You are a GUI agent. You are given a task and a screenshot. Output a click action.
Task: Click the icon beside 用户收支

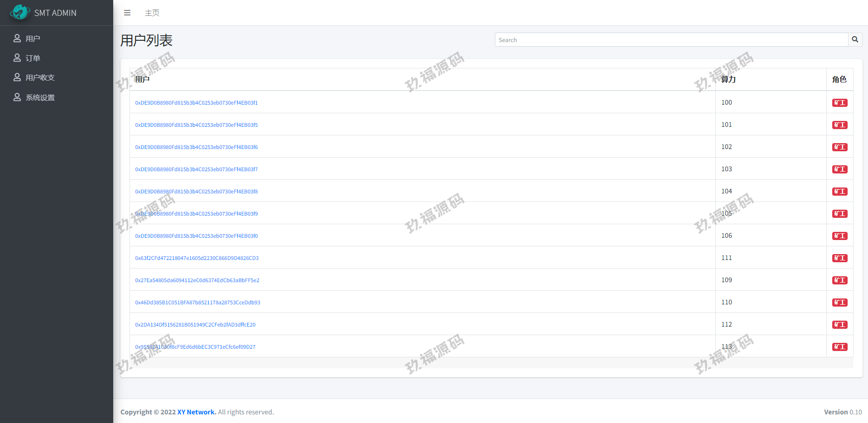pos(17,77)
